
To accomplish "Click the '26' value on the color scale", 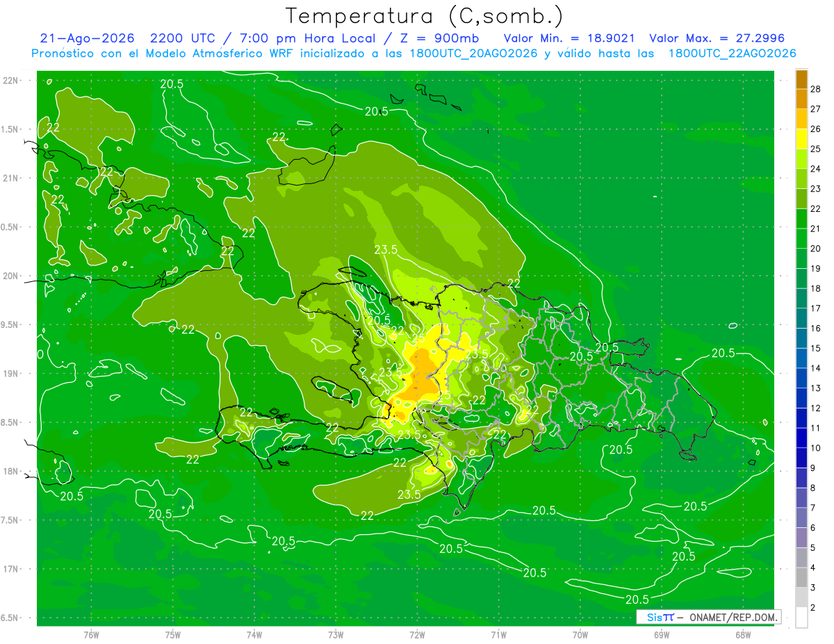I will (816, 129).
